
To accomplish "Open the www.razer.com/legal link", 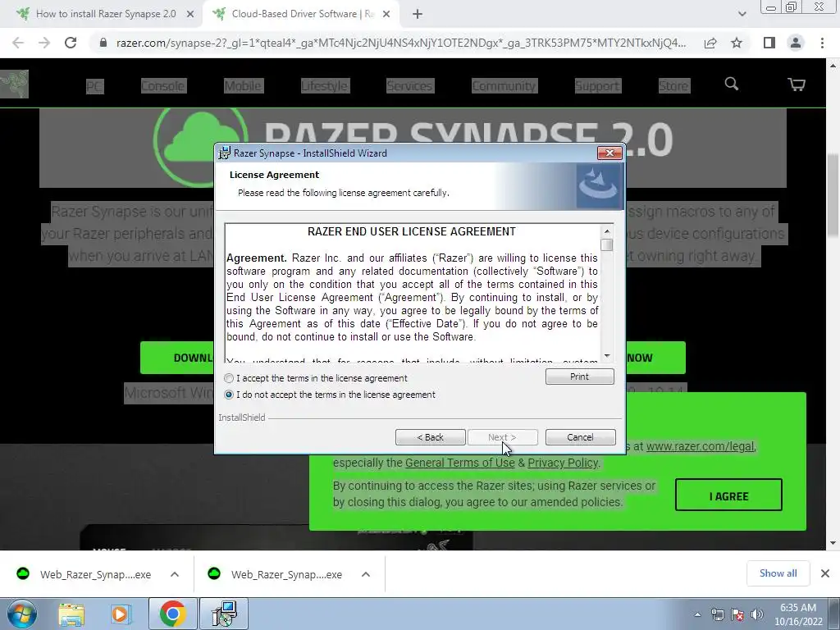I will tap(701, 446).
